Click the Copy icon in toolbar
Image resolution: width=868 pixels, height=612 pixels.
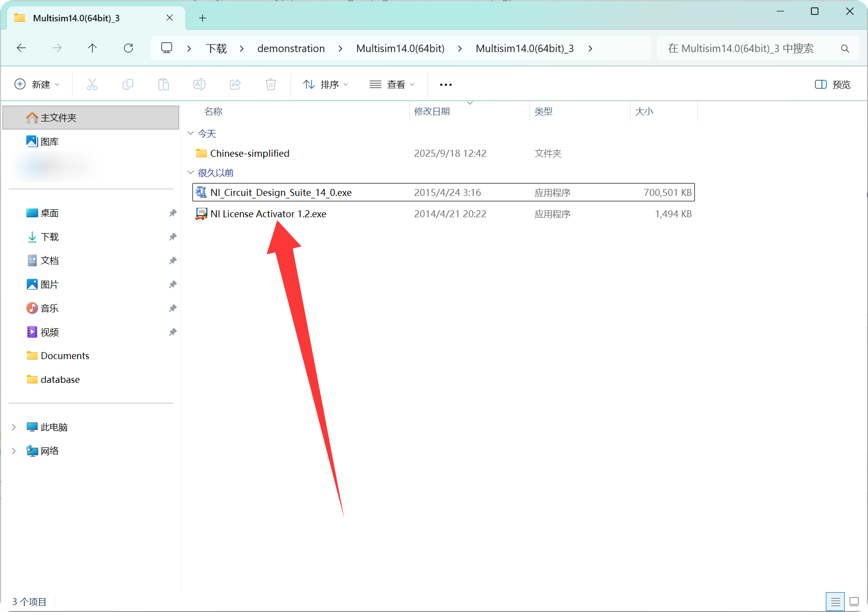click(128, 84)
